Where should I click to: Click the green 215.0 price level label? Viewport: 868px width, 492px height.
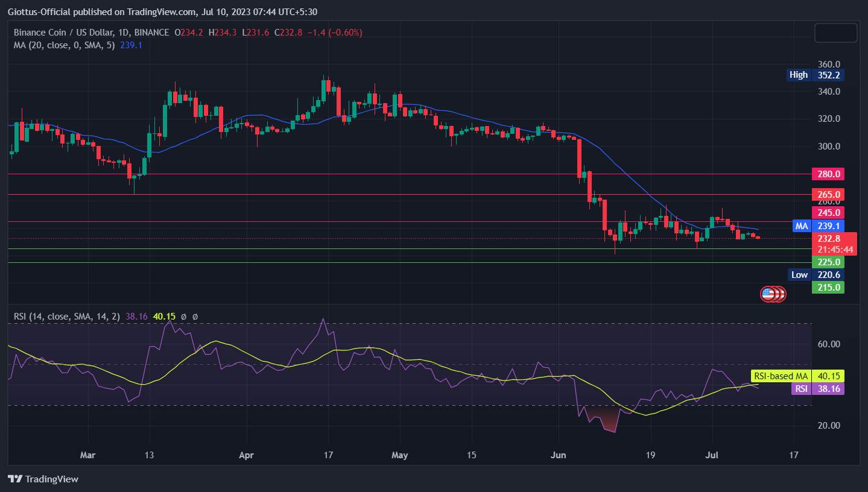828,287
